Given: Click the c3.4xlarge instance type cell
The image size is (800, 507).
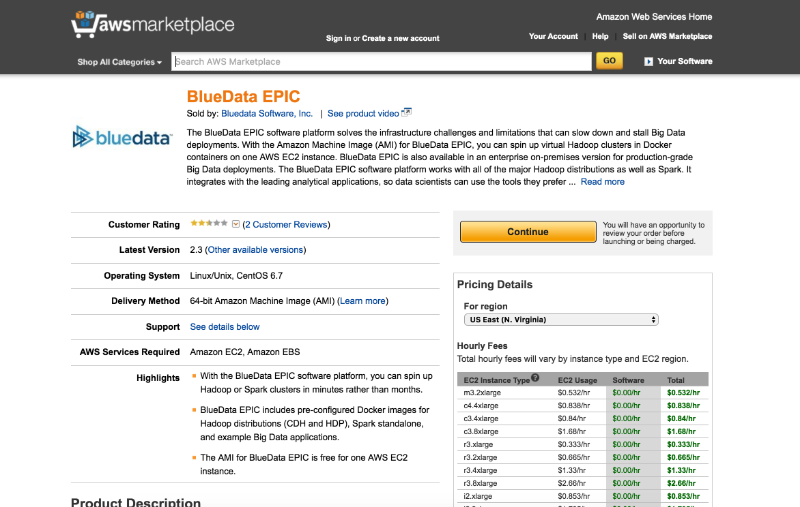Looking at the screenshot, I should click(x=481, y=418).
